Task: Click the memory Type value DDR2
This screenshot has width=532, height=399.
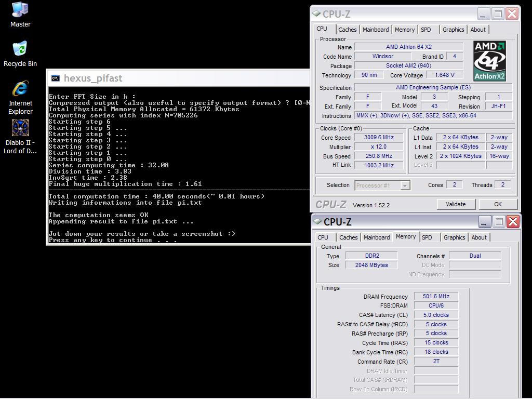Action: [372, 256]
